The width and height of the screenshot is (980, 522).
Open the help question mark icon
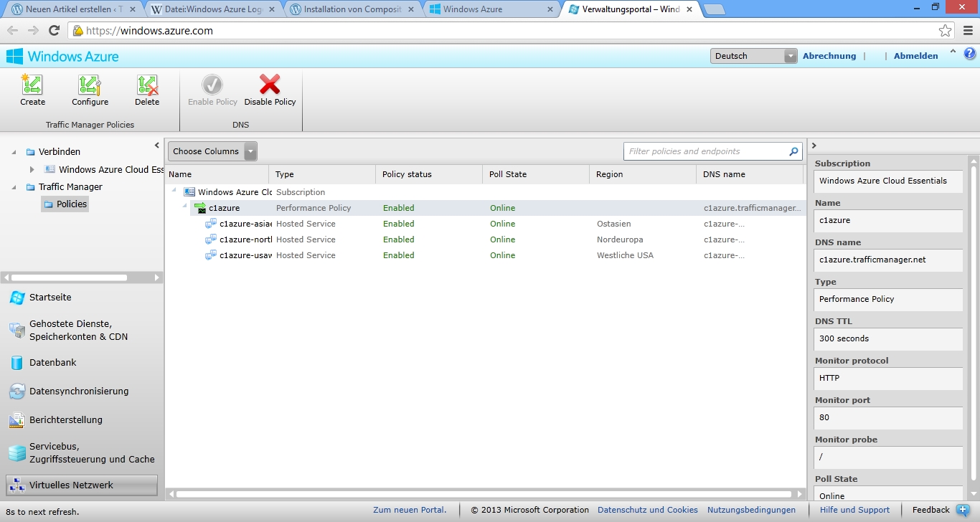tap(970, 54)
